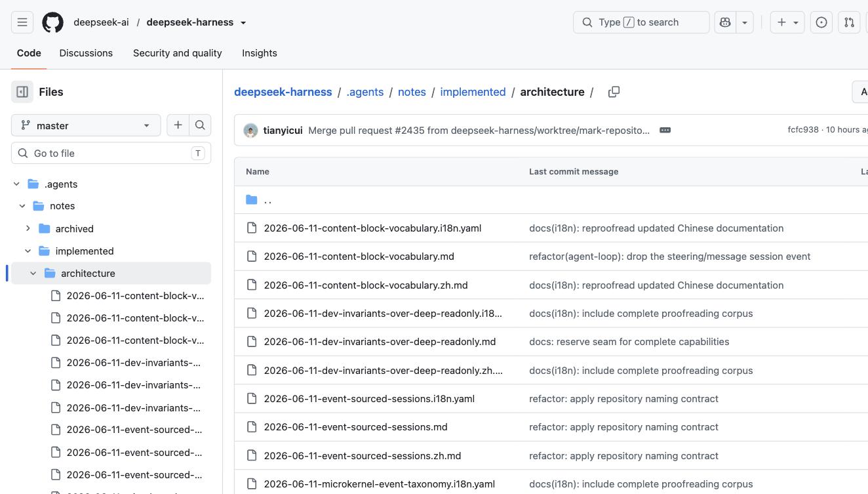Open the create new plus menu
The width and height of the screenshot is (868, 494).
coord(787,22)
